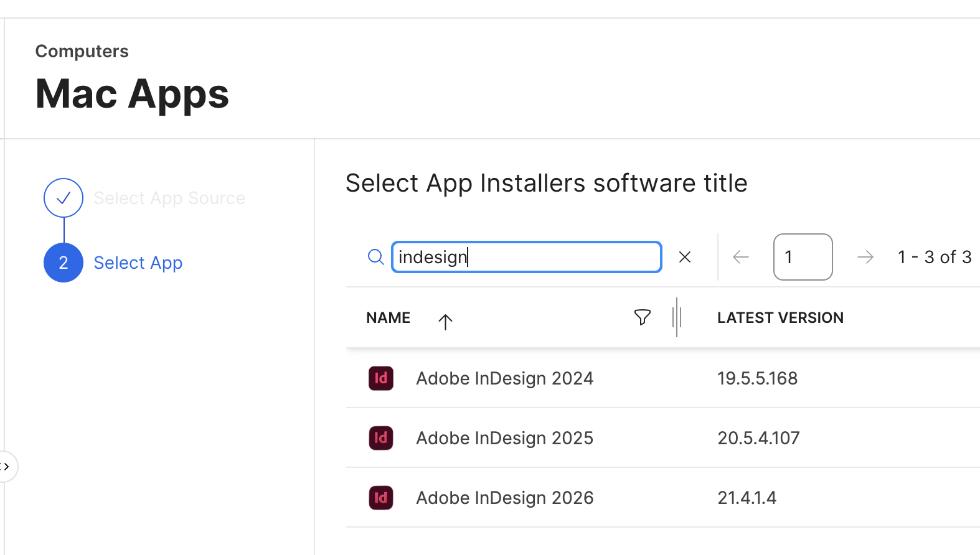Click the NAME column header

point(388,318)
